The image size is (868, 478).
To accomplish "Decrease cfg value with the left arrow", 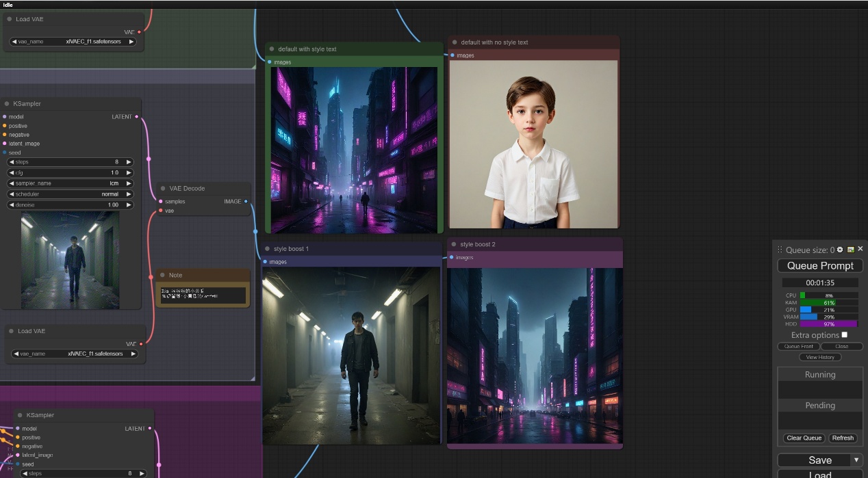I will pyautogui.click(x=12, y=173).
